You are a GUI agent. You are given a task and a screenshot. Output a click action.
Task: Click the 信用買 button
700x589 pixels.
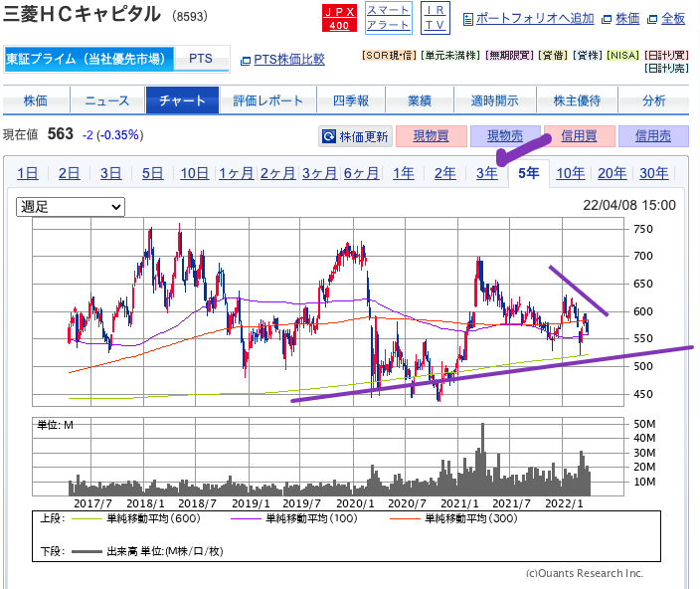point(579,136)
